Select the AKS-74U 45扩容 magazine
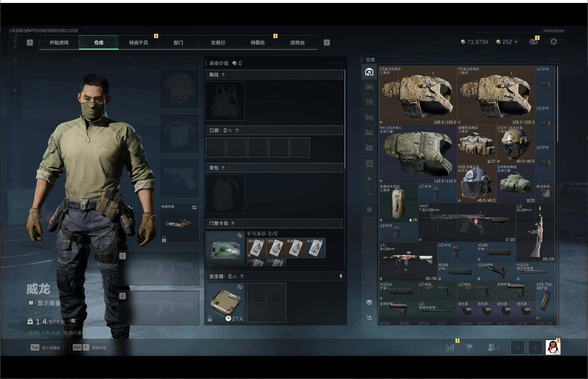 [x=545, y=301]
